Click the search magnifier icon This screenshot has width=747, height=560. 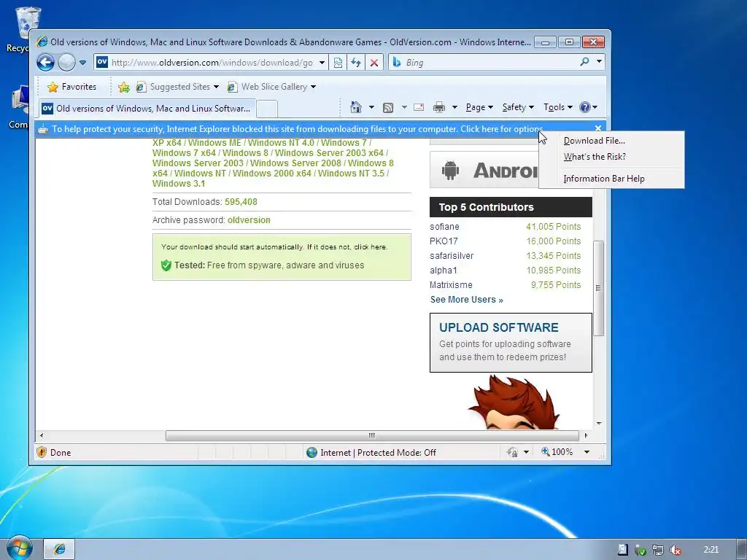[x=584, y=62]
